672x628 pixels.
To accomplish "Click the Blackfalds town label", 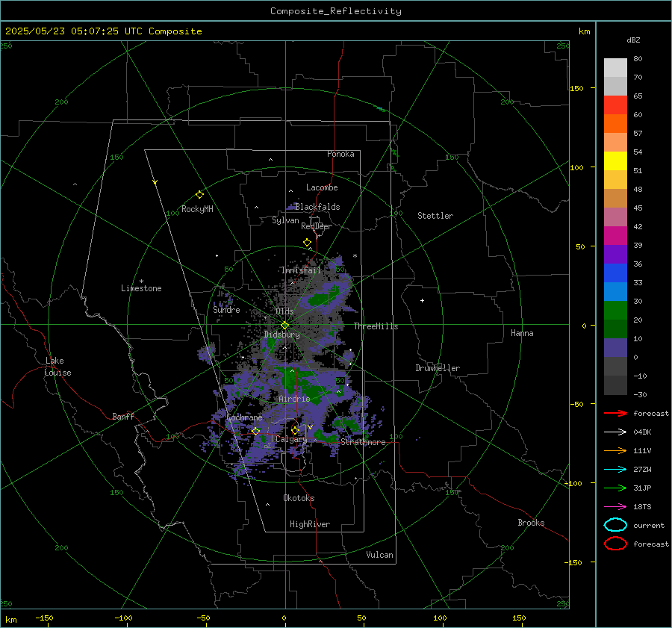I will 317,207.
